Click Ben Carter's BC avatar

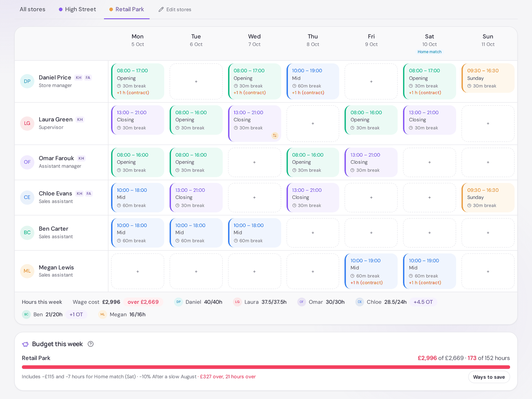pyautogui.click(x=27, y=232)
